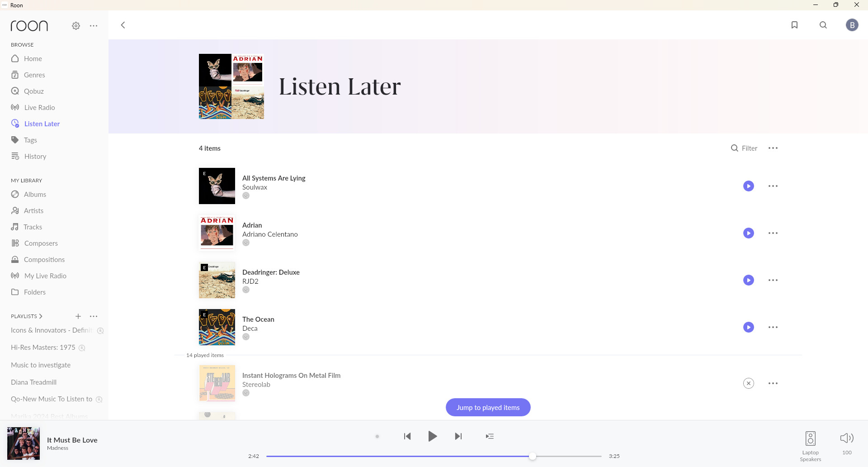Go back using the back arrow
868x467 pixels.
coord(123,25)
